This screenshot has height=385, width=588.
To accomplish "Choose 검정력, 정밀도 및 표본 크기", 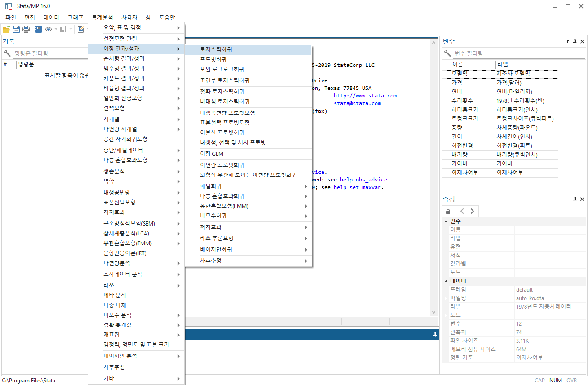I will [136, 345].
